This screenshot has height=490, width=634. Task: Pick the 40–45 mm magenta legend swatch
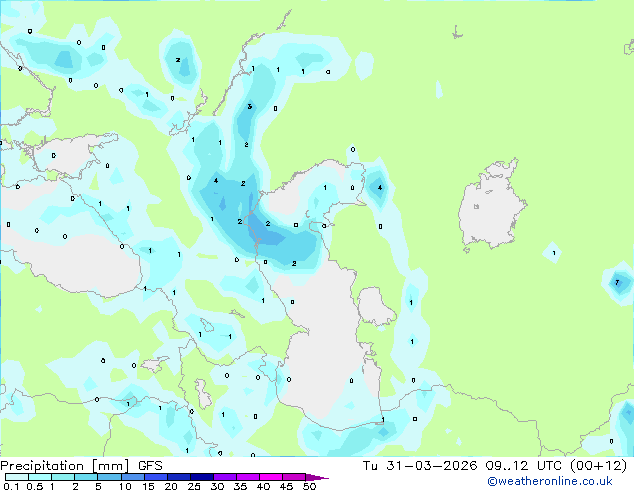point(270,477)
